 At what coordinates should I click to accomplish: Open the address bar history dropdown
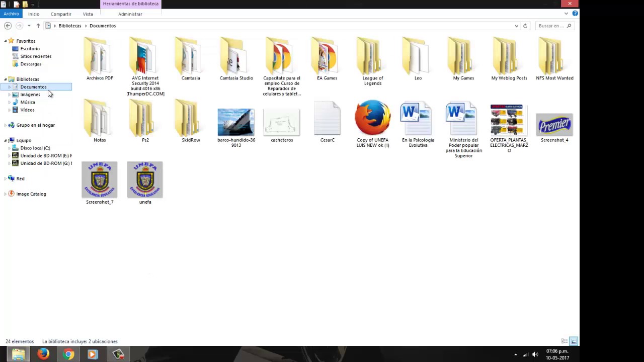(x=516, y=26)
